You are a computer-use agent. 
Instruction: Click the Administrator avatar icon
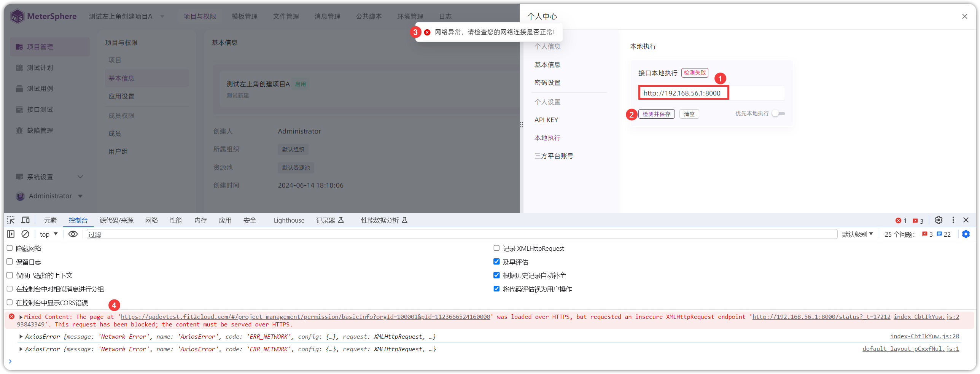point(20,196)
